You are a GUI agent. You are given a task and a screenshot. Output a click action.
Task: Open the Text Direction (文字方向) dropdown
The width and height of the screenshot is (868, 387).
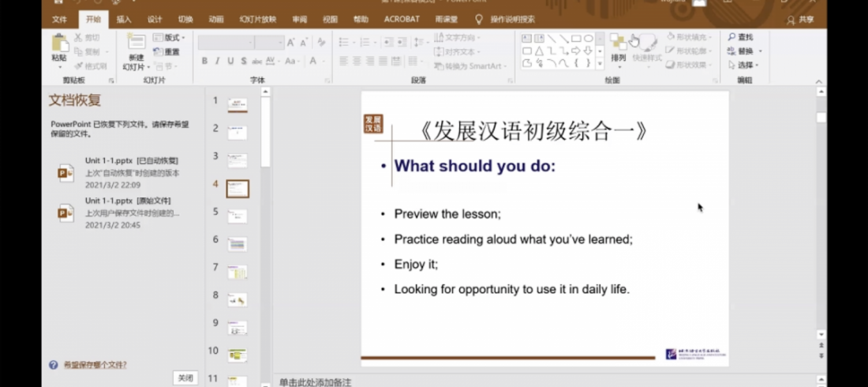tap(457, 37)
